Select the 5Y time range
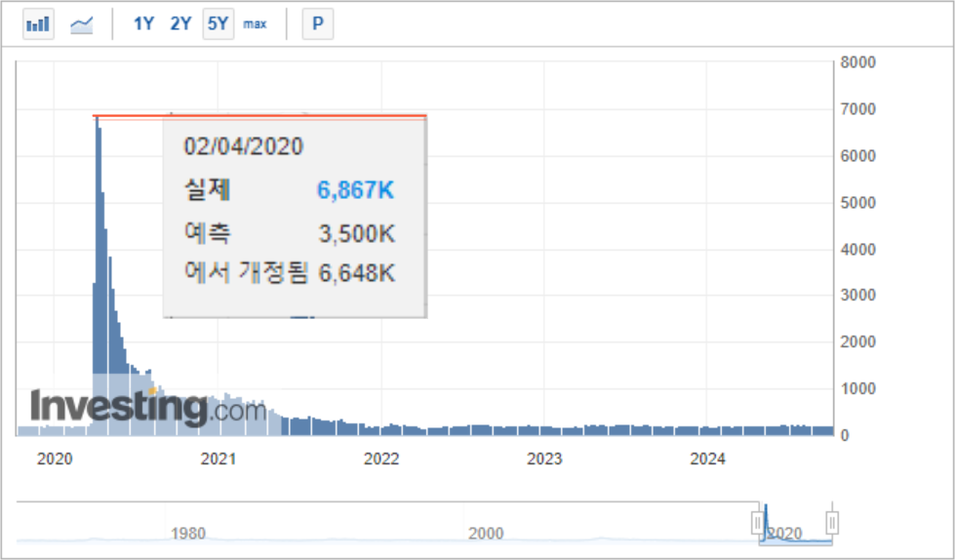Screen dimensions: 955x560 point(218,24)
